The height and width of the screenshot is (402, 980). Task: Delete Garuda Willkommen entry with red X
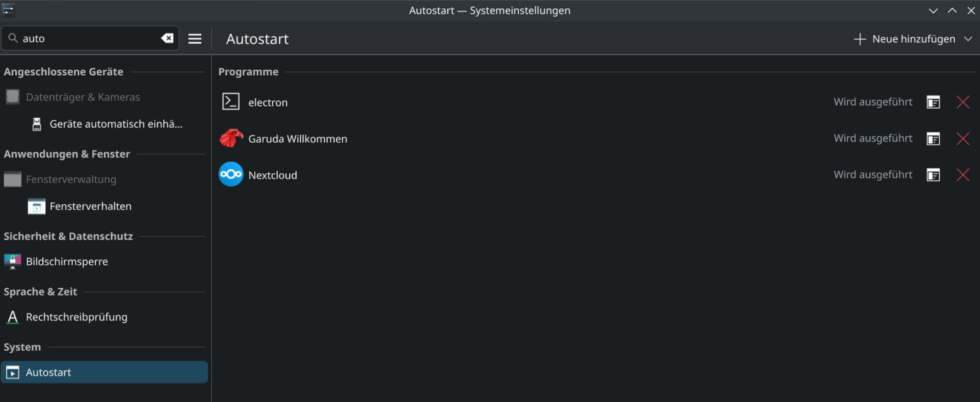click(962, 138)
